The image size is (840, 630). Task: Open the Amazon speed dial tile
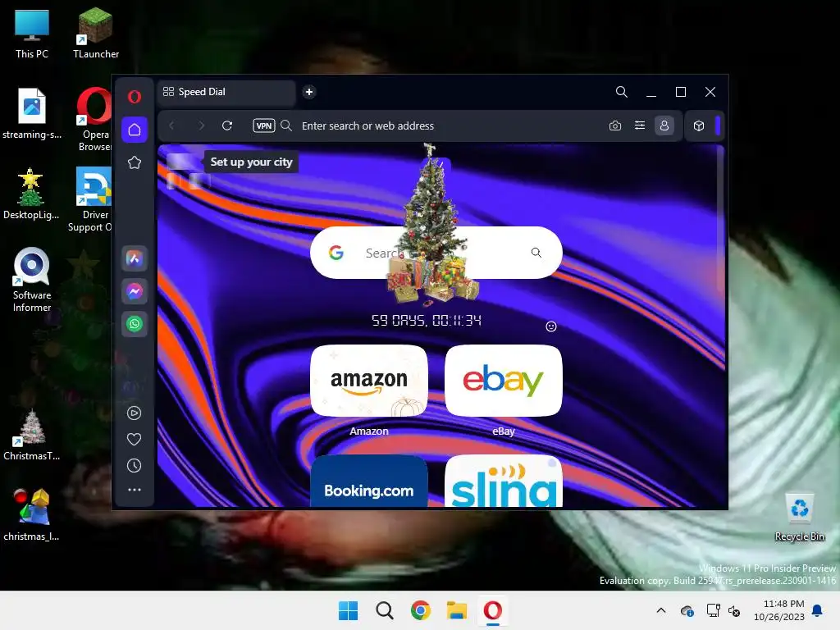tap(369, 381)
